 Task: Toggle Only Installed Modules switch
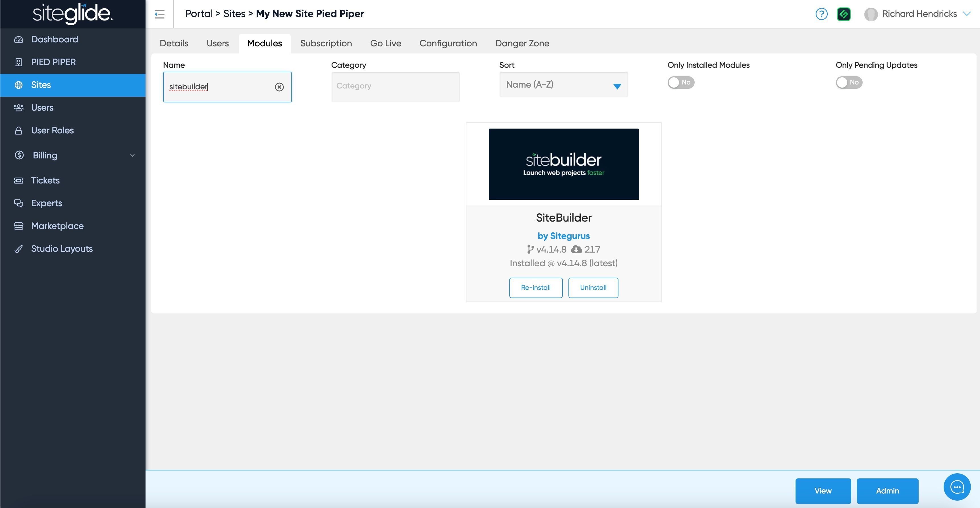681,82
